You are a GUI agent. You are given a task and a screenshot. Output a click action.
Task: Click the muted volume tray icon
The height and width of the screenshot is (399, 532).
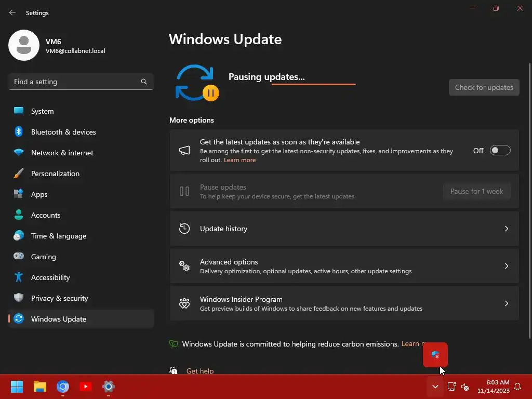pos(465,387)
